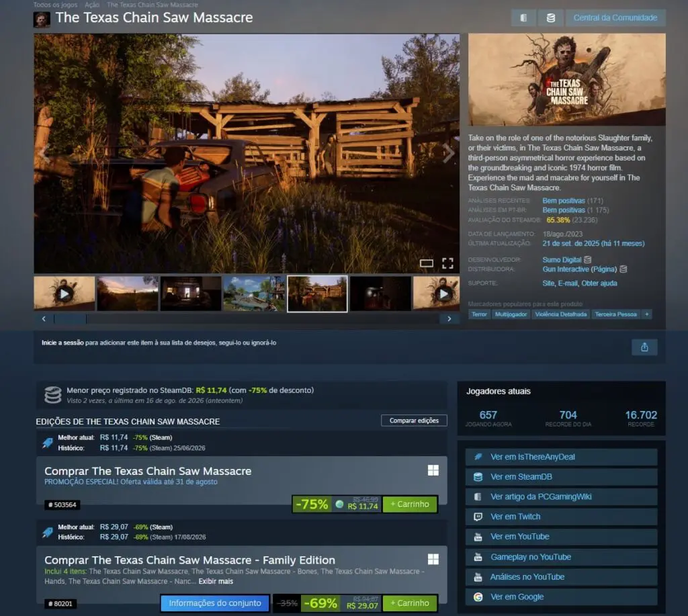This screenshot has height=616, width=688.
Task: Click the -75% discount badge
Action: (x=312, y=504)
